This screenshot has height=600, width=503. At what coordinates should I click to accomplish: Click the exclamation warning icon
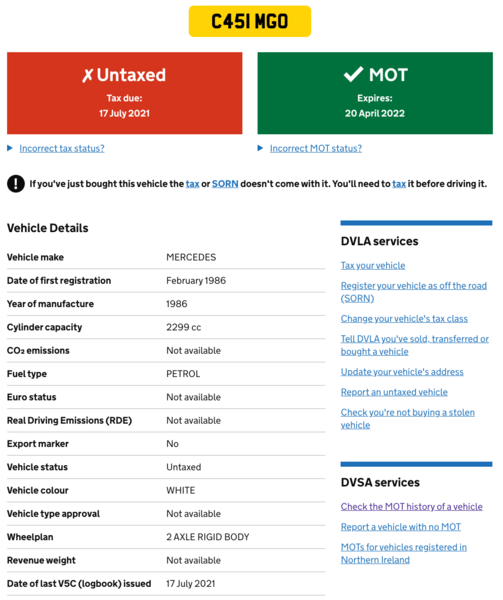tap(16, 184)
